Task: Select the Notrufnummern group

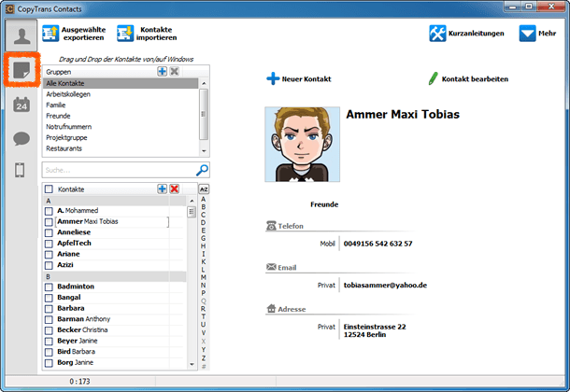Action: 121,127
